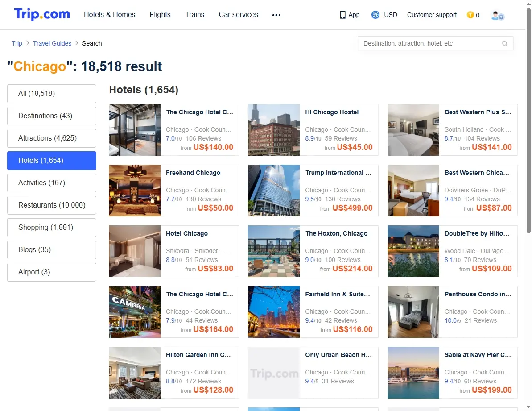The width and height of the screenshot is (532, 411).
Task: Click the US$199.00 price
Action: (491, 390)
